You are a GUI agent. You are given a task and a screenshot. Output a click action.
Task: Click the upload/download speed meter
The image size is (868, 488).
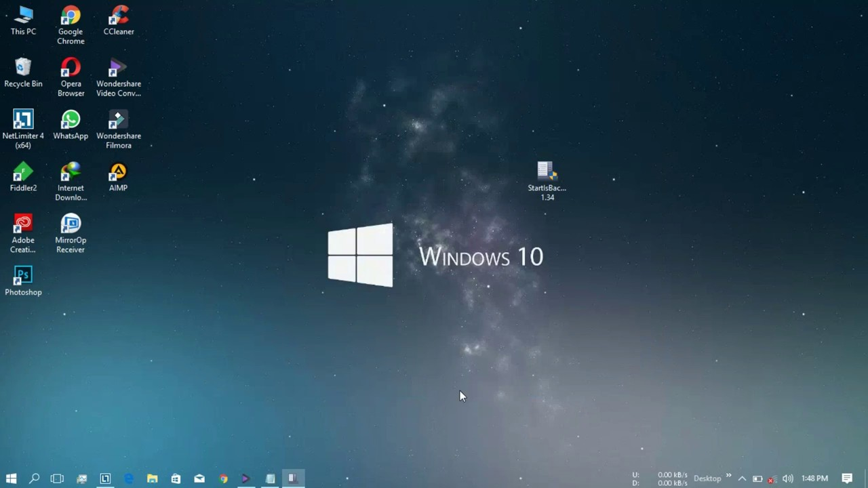660,479
